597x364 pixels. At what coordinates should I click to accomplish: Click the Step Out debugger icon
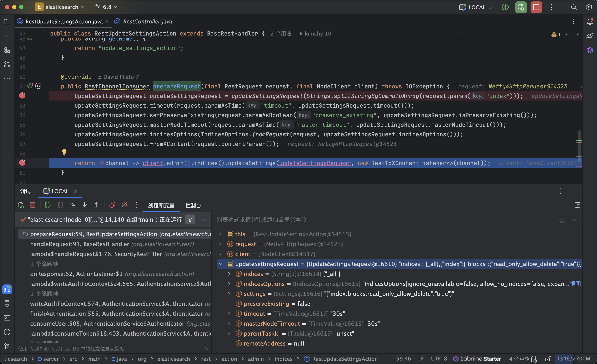96,205
